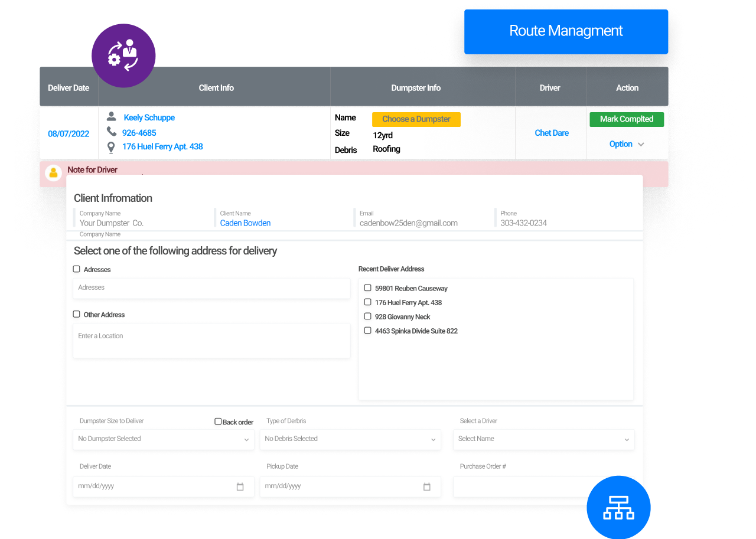Click the person icon beside Keely Schuppe
Viewport: 756px width, 539px height.
click(111, 117)
